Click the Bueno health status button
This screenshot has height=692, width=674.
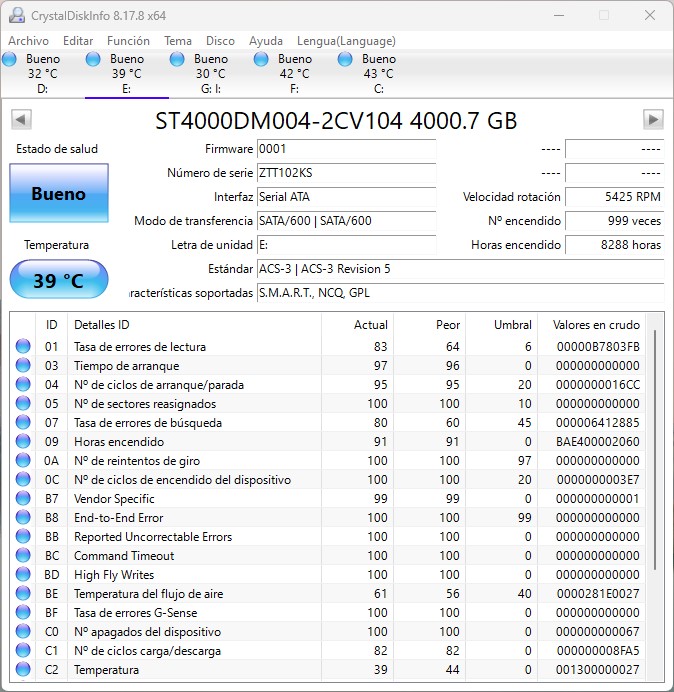pyautogui.click(x=59, y=193)
